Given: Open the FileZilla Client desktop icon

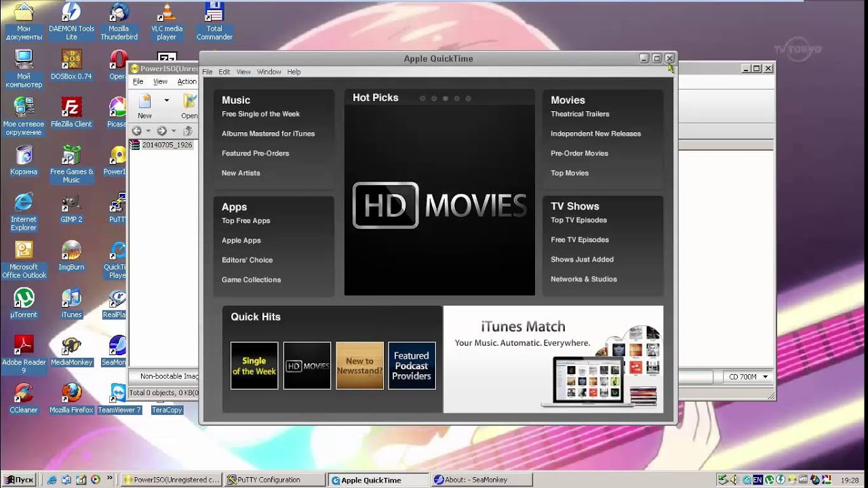Looking at the screenshot, I should 71,112.
